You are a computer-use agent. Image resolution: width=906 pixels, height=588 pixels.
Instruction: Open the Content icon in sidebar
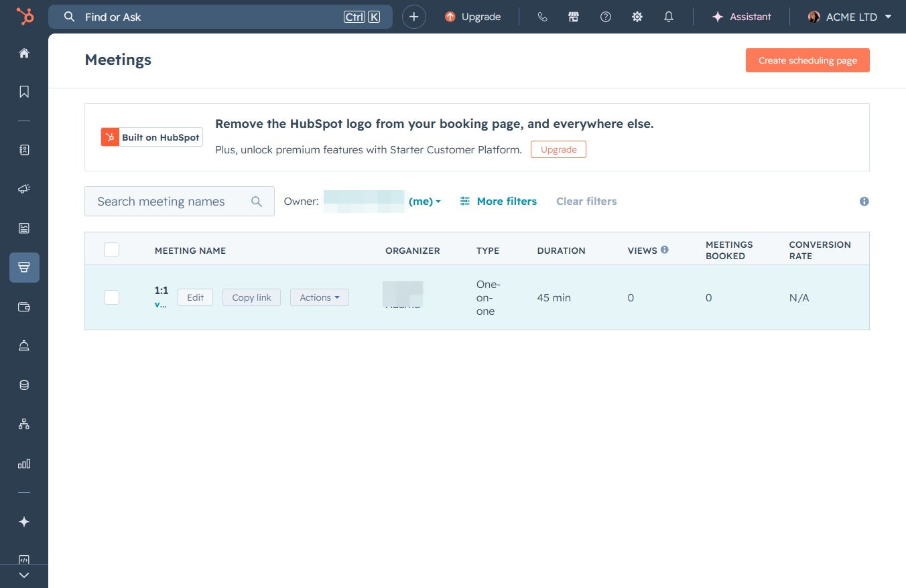pyautogui.click(x=24, y=228)
